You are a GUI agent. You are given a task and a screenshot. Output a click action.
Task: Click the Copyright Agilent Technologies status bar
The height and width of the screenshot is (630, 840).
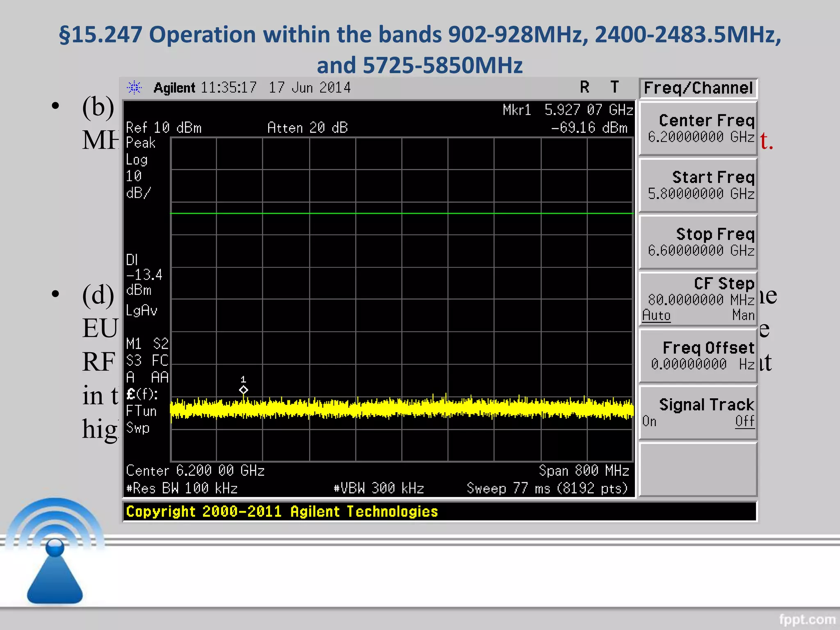[x=282, y=511]
